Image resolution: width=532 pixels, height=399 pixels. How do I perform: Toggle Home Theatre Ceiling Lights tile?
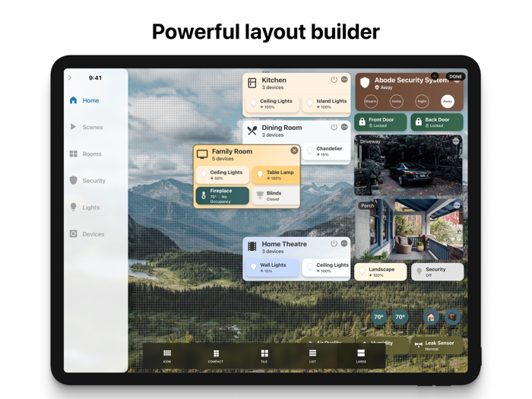[x=326, y=268]
